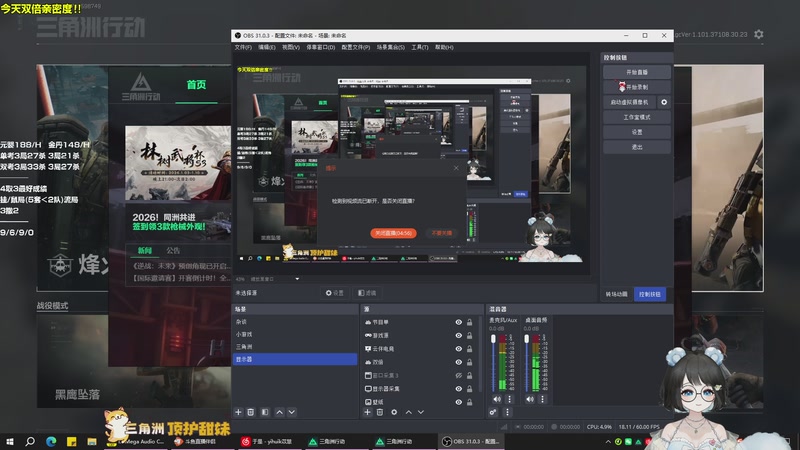Open 设置 button in controls dock

coord(637,132)
